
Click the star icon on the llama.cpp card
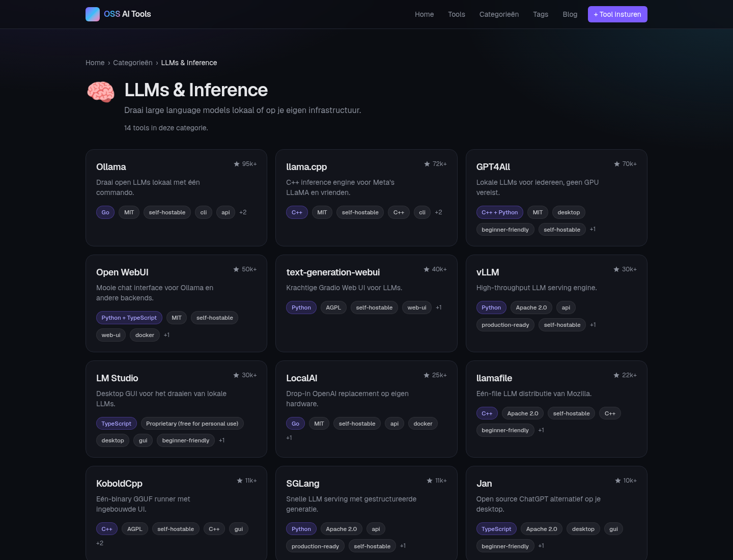click(427, 164)
